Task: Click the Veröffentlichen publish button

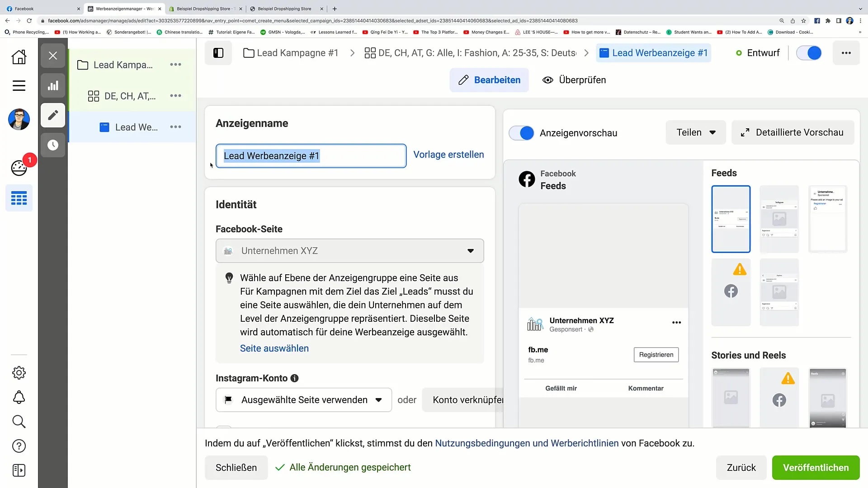Action: click(816, 467)
